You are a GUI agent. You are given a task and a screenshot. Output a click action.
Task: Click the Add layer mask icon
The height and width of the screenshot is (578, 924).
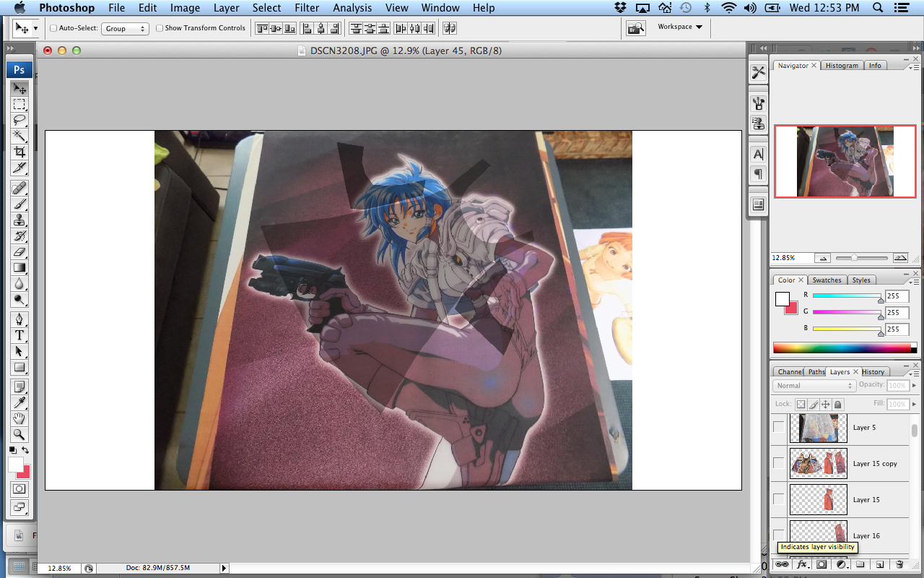click(821, 564)
